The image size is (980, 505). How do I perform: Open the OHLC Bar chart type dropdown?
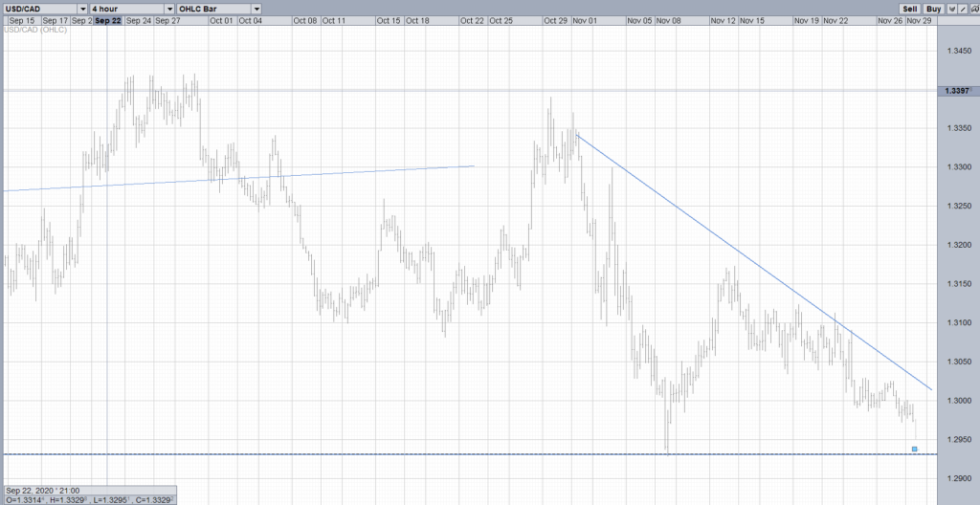click(212, 8)
